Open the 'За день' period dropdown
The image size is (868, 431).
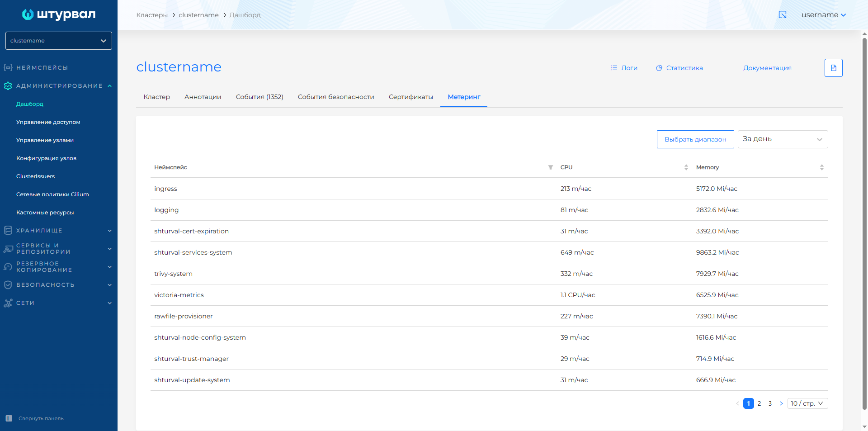(x=783, y=139)
